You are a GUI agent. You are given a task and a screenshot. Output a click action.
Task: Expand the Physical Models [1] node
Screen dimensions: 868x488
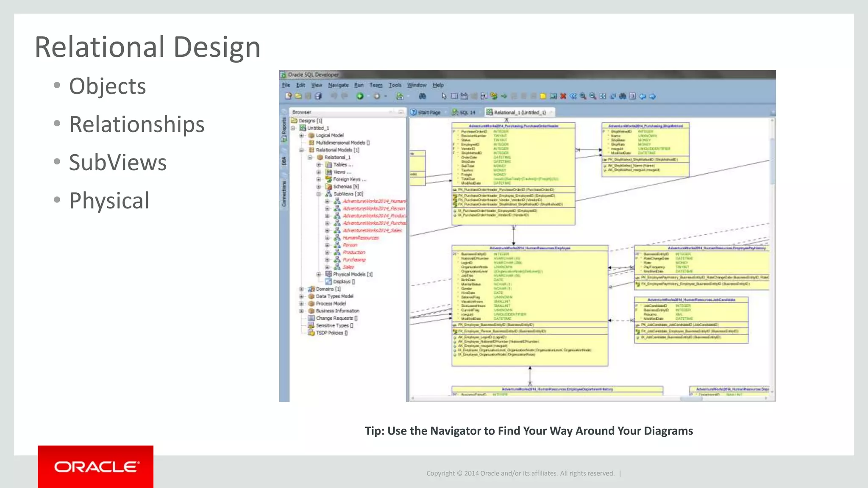pyautogui.click(x=319, y=274)
